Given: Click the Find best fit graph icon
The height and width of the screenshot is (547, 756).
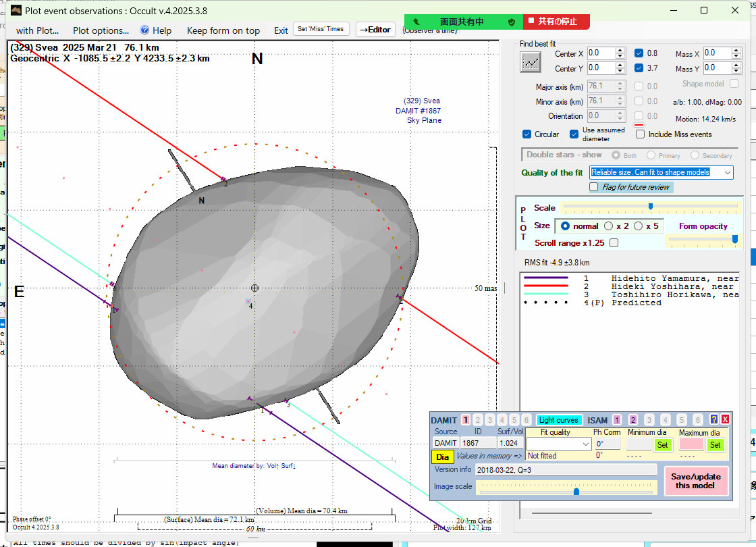Looking at the screenshot, I should pos(531,61).
